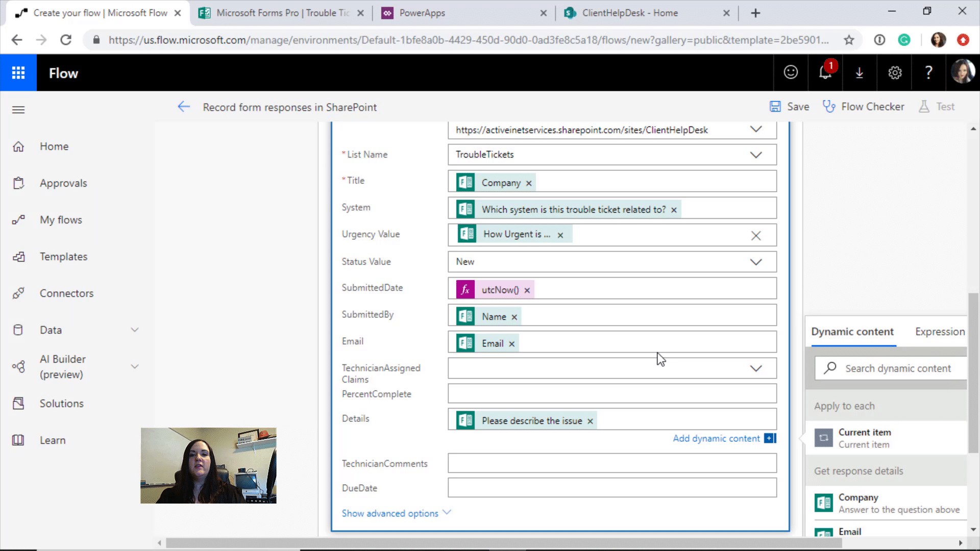
Task: Click the Connectors plug icon
Action: pos(18,293)
